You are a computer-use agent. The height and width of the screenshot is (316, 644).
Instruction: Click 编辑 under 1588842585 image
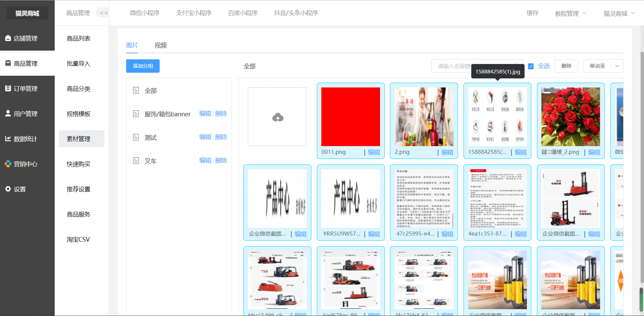click(521, 152)
